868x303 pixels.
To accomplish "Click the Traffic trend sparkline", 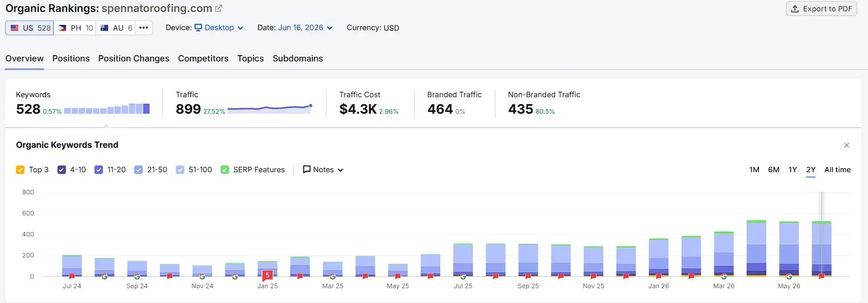I will pyautogui.click(x=270, y=108).
